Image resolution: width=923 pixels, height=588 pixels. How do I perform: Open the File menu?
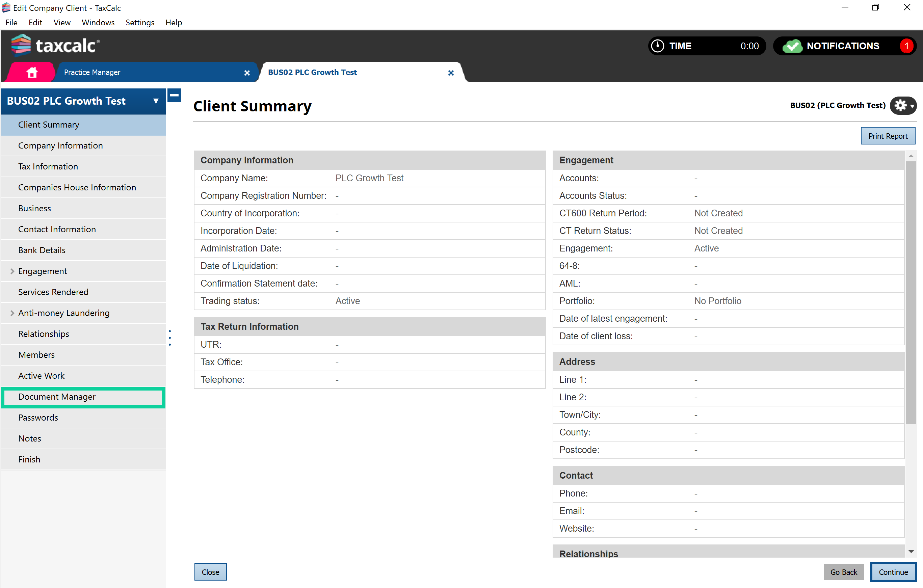[x=11, y=22]
